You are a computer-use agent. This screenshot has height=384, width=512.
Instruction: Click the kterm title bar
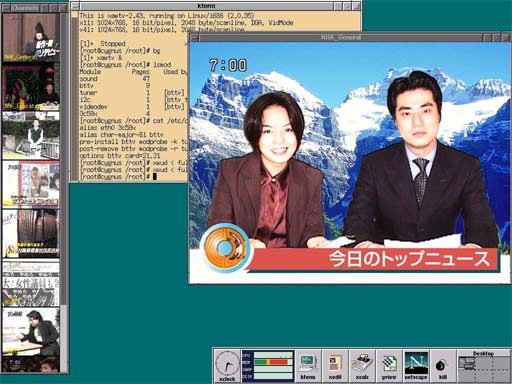tap(207, 6)
